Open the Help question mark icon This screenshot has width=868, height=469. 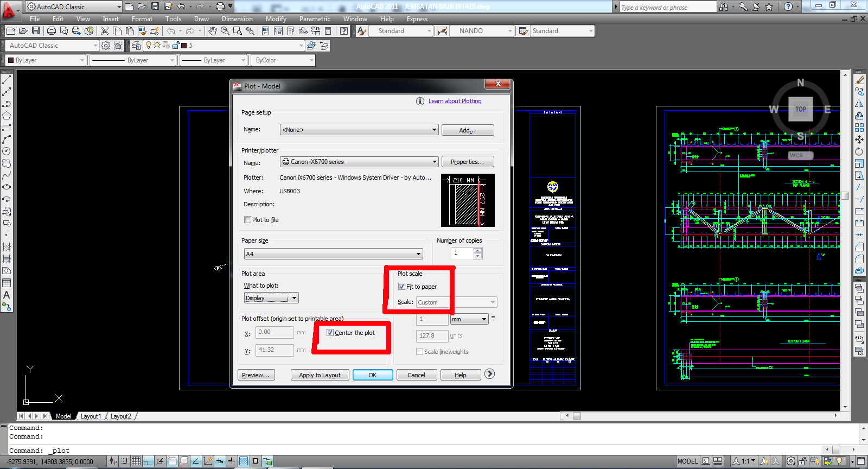tap(344, 31)
